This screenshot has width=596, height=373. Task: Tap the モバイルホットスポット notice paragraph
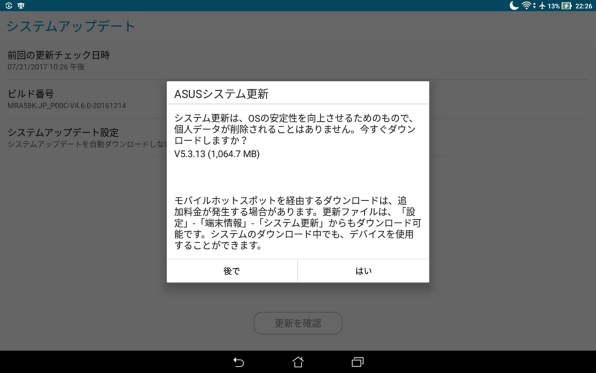(298, 223)
